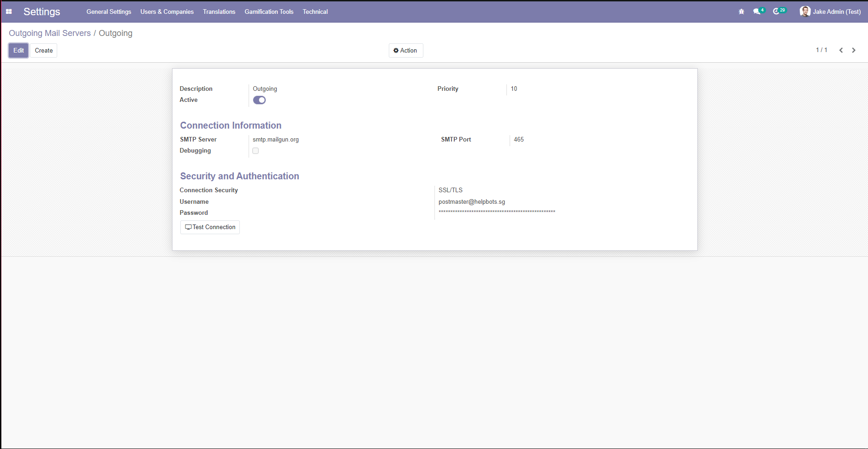Open the Action dropdown menu

pyautogui.click(x=406, y=50)
